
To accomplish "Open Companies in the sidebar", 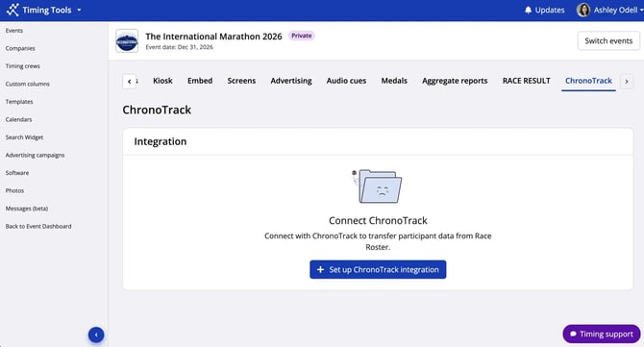I will [x=20, y=48].
